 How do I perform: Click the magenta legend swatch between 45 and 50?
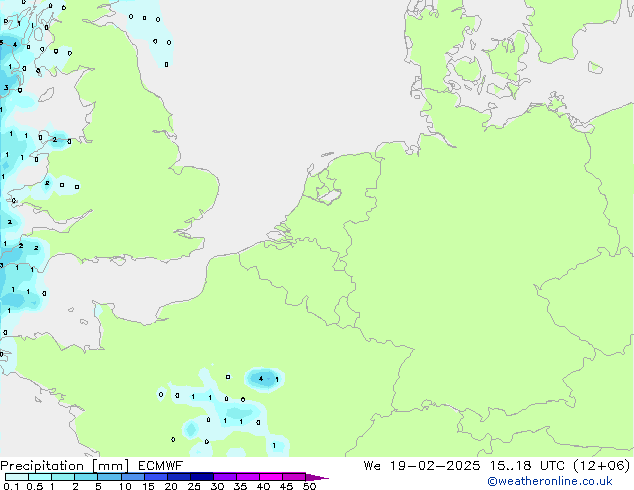pos(293,477)
